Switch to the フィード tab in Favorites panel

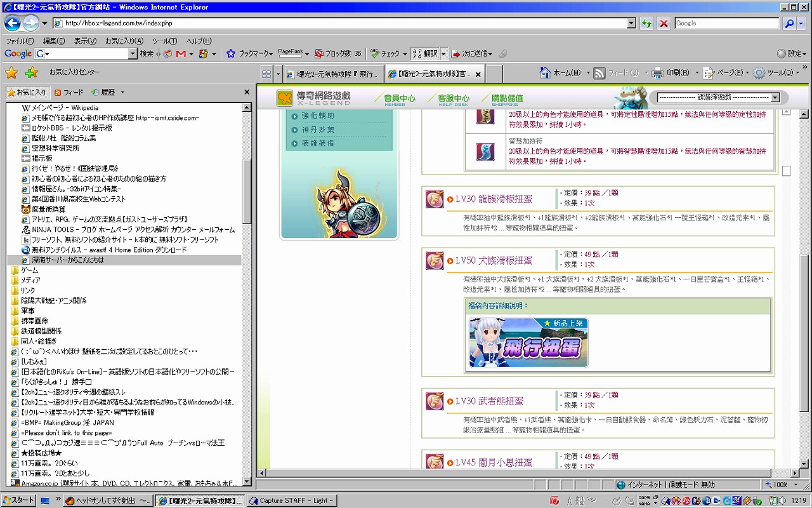tap(69, 92)
